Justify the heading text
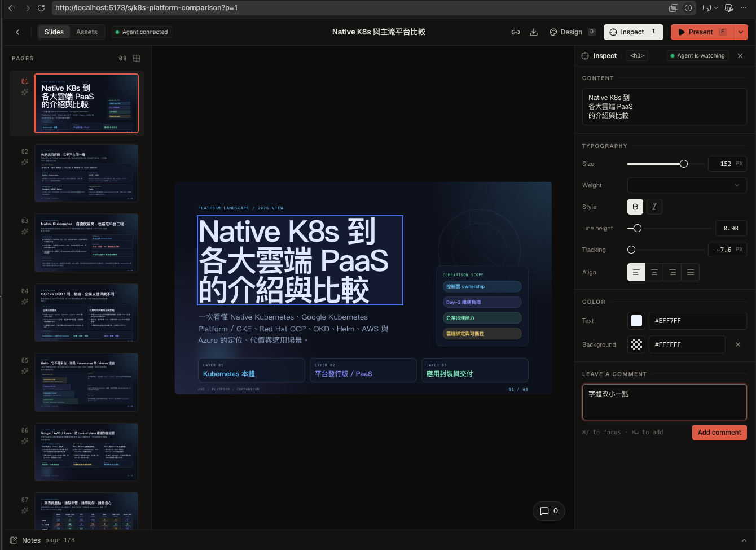 click(x=691, y=272)
